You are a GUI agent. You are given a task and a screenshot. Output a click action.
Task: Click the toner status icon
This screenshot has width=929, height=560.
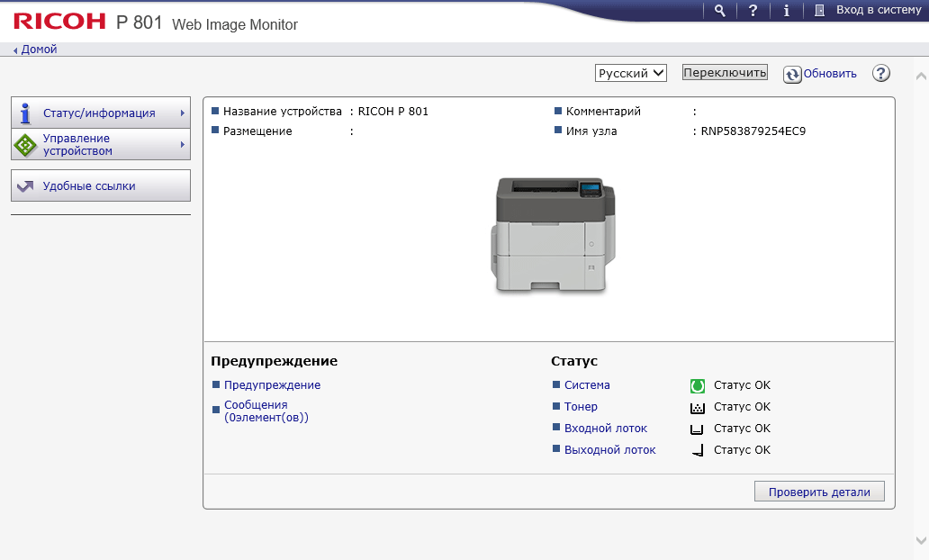(x=697, y=407)
